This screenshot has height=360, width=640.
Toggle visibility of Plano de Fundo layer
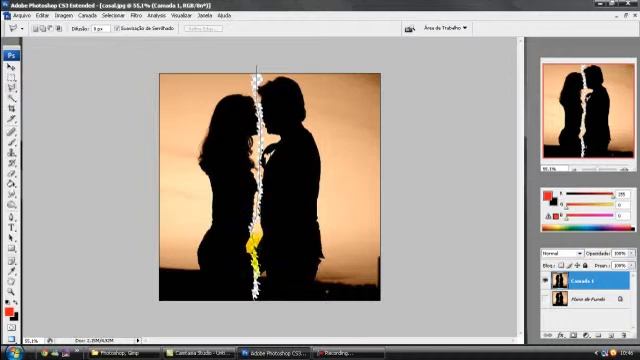tap(545, 299)
